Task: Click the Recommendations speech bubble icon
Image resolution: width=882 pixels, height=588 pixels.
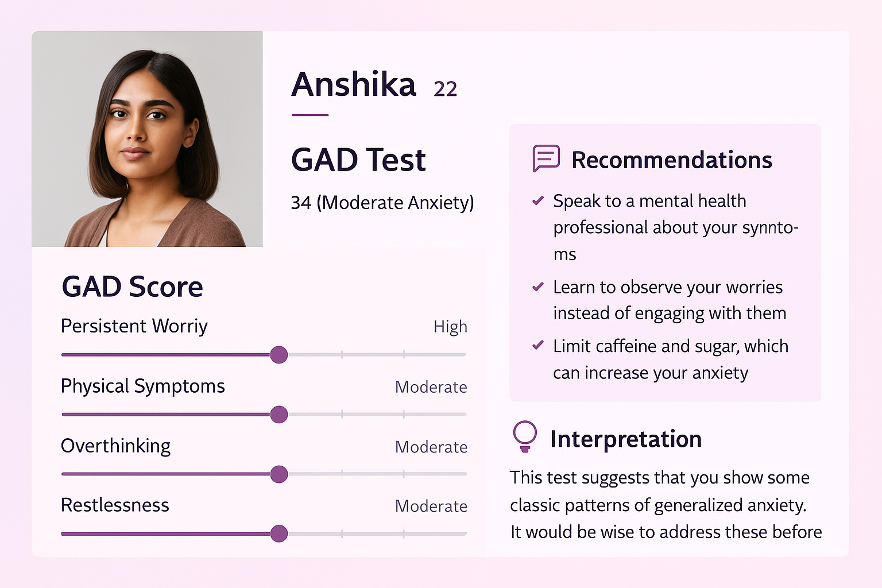Action: [x=546, y=158]
